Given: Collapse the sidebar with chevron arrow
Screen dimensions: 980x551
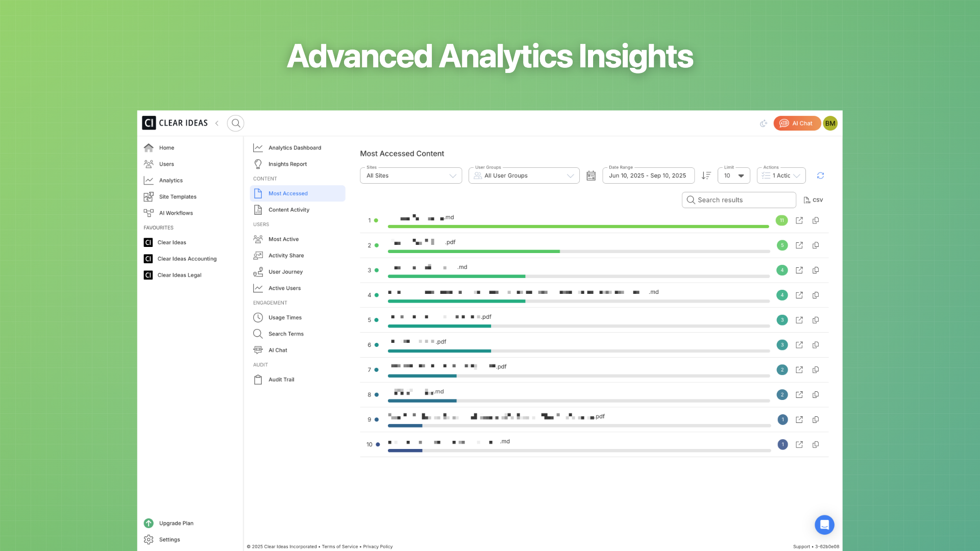Looking at the screenshot, I should [217, 123].
